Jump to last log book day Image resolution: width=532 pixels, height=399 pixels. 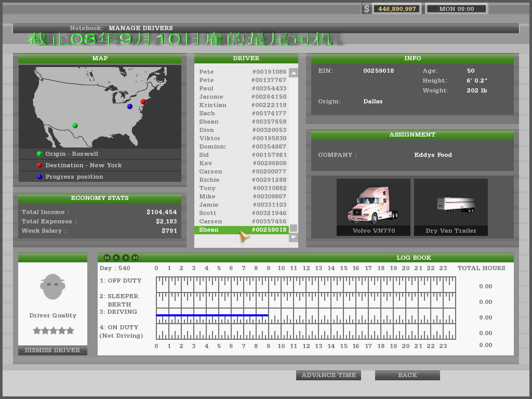pos(135,258)
